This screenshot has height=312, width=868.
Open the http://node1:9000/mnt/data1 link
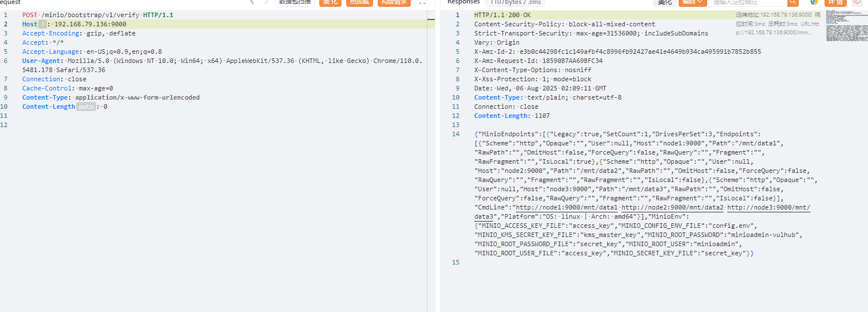[566, 207]
